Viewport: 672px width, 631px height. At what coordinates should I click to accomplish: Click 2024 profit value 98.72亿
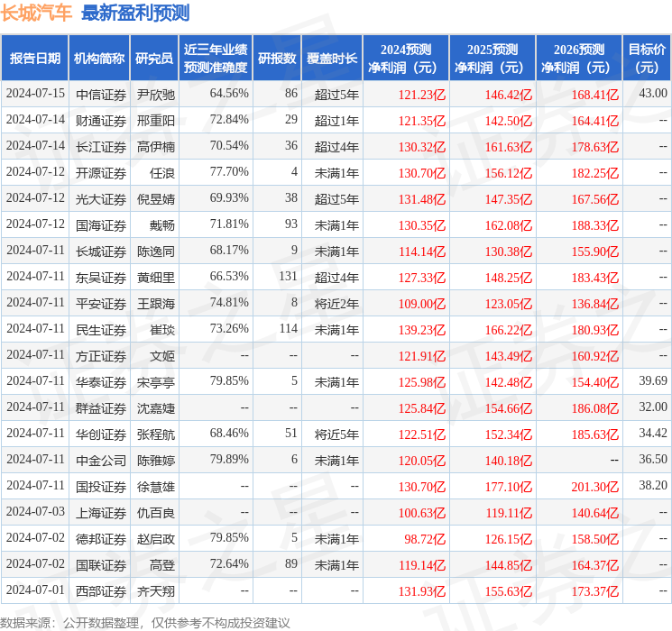[425, 539]
